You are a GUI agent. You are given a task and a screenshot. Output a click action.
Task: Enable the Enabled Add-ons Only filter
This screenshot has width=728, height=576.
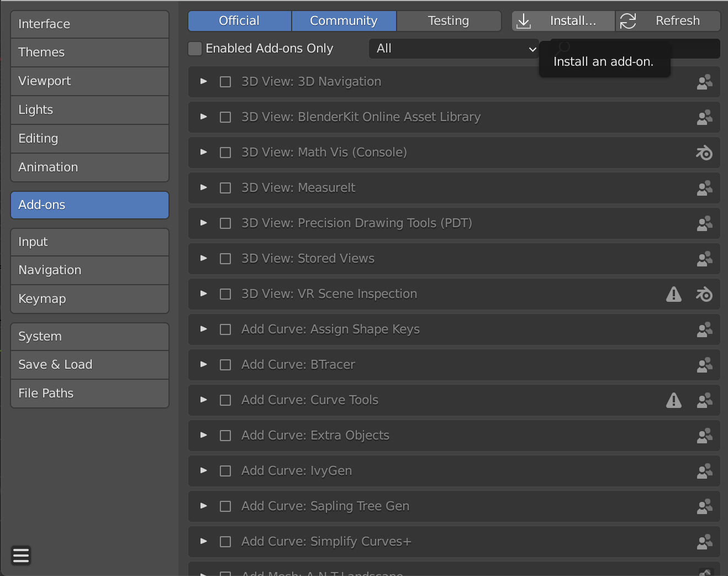195,49
